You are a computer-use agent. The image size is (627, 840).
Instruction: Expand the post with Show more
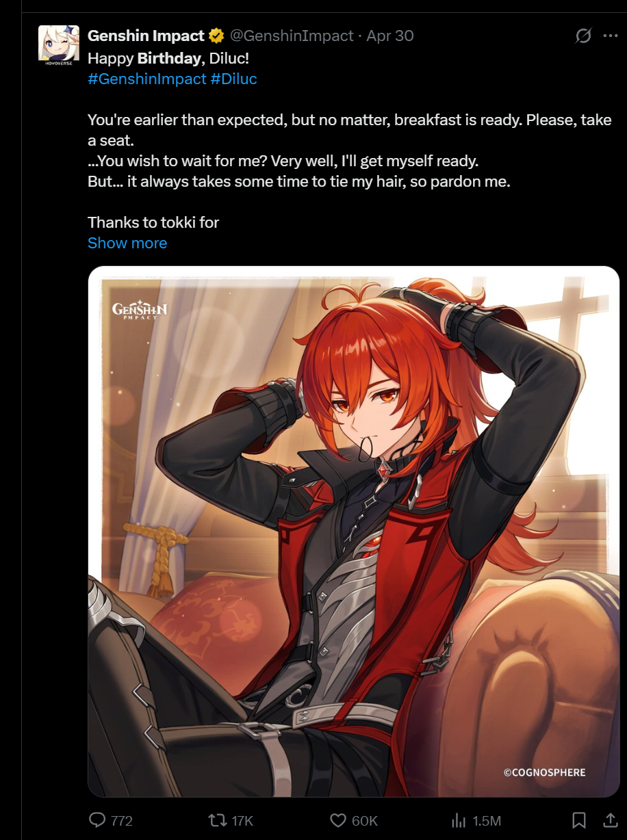point(127,243)
